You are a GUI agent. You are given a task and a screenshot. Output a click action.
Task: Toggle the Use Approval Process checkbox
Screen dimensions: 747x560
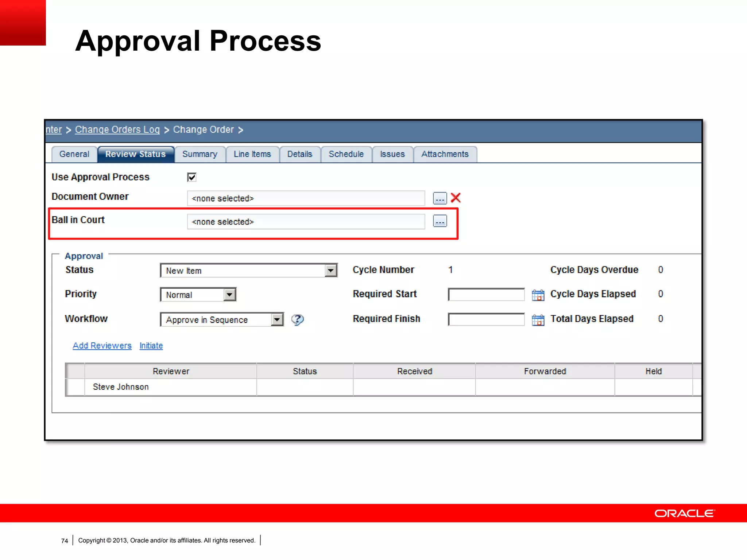(191, 177)
